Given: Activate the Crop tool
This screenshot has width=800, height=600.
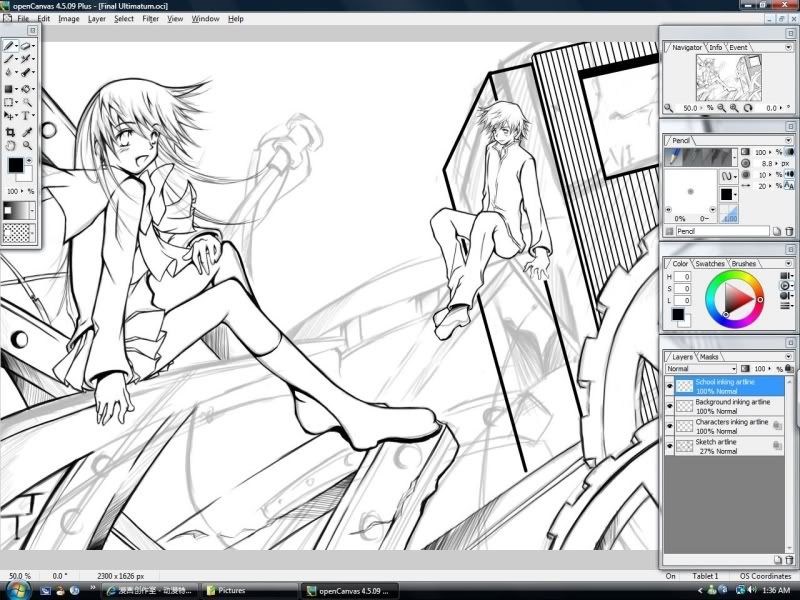Looking at the screenshot, I should click(10, 131).
